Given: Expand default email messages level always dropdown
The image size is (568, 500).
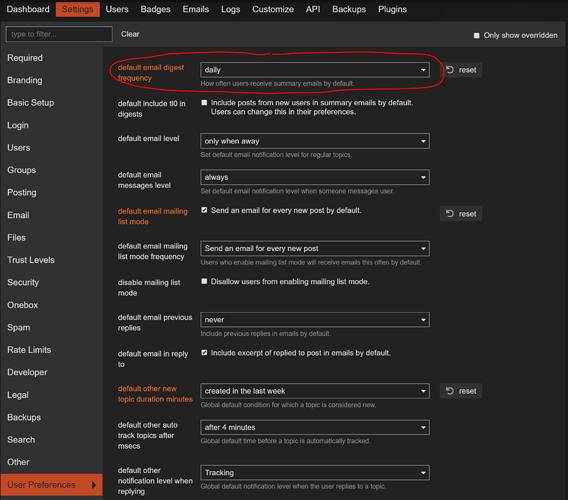Looking at the screenshot, I should coord(315,177).
